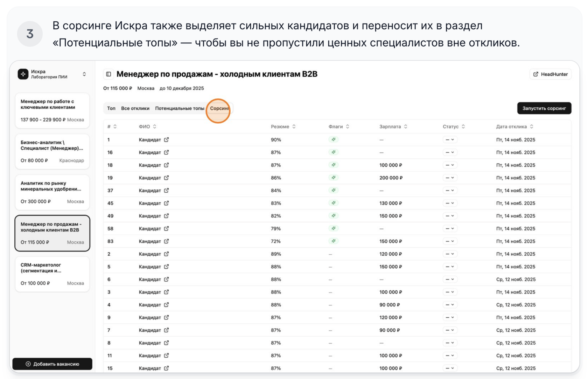Sort candidates by Зарплата column arrows
The width and height of the screenshot is (588, 379).
[406, 127]
